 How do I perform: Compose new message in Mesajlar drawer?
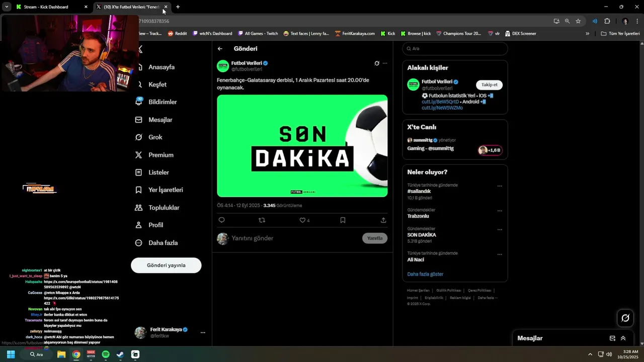pyautogui.click(x=612, y=338)
